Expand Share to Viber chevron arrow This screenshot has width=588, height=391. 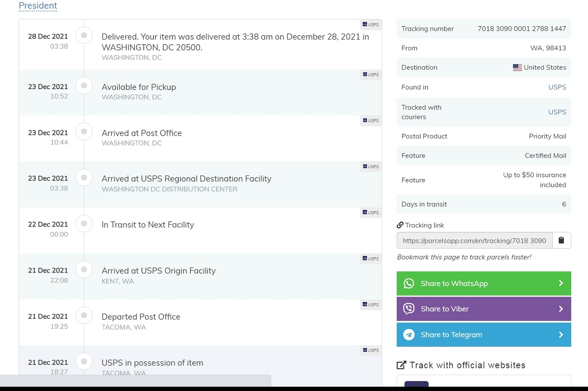(x=560, y=309)
